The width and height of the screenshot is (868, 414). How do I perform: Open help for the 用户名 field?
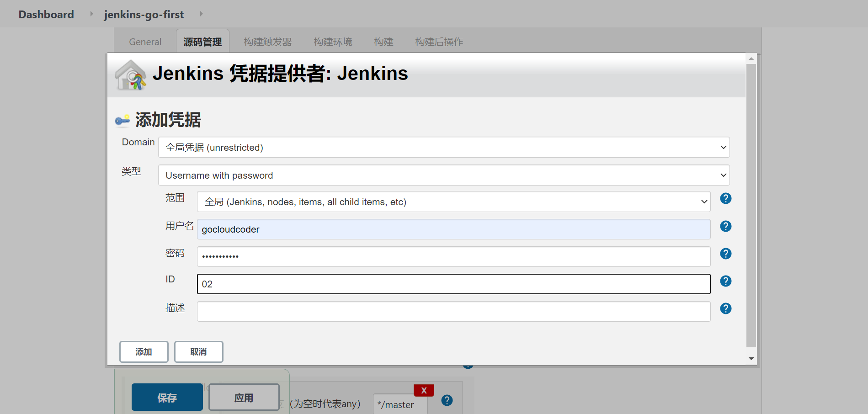(x=725, y=226)
